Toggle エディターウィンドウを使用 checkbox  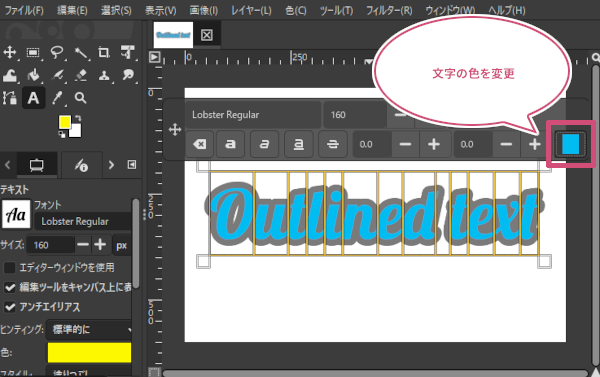pos(9,268)
